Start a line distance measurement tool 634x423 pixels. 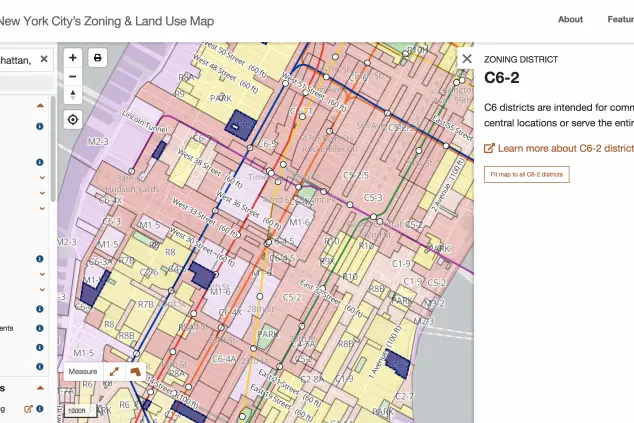(x=114, y=371)
